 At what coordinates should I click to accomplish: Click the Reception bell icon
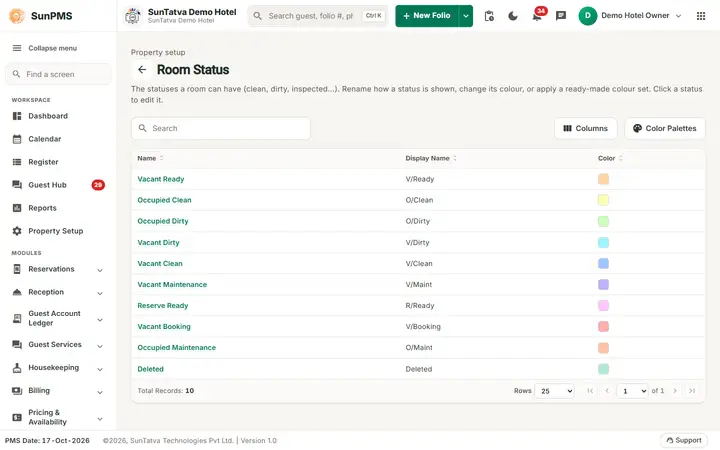pos(17,292)
